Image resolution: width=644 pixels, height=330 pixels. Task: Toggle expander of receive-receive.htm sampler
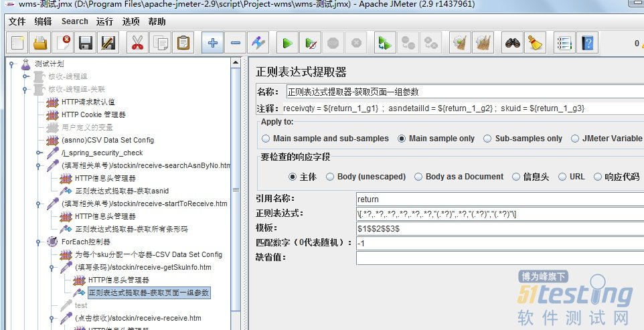(52, 319)
